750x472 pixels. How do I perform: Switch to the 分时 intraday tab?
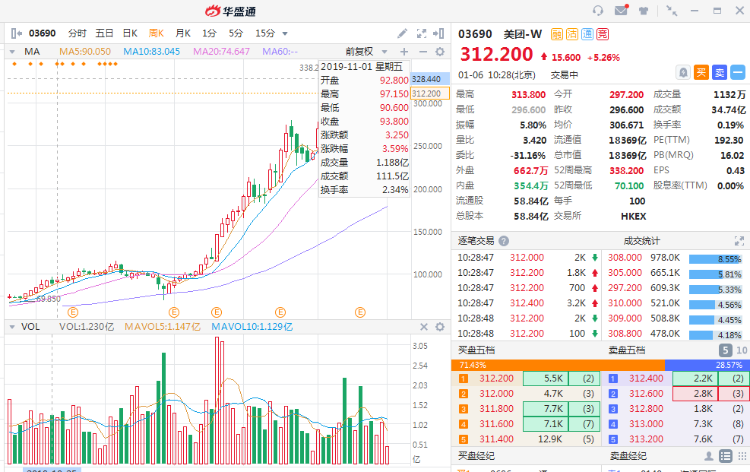coord(77,33)
